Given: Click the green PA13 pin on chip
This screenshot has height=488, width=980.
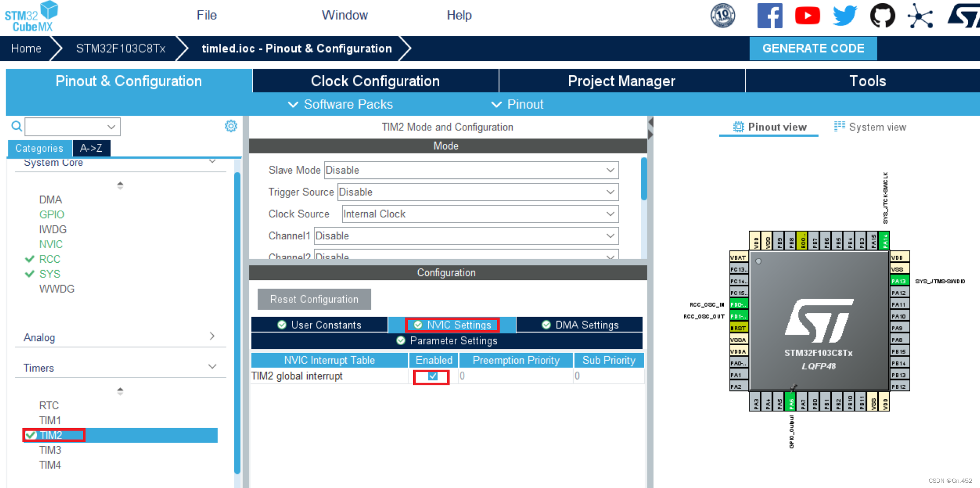Looking at the screenshot, I should tap(900, 281).
